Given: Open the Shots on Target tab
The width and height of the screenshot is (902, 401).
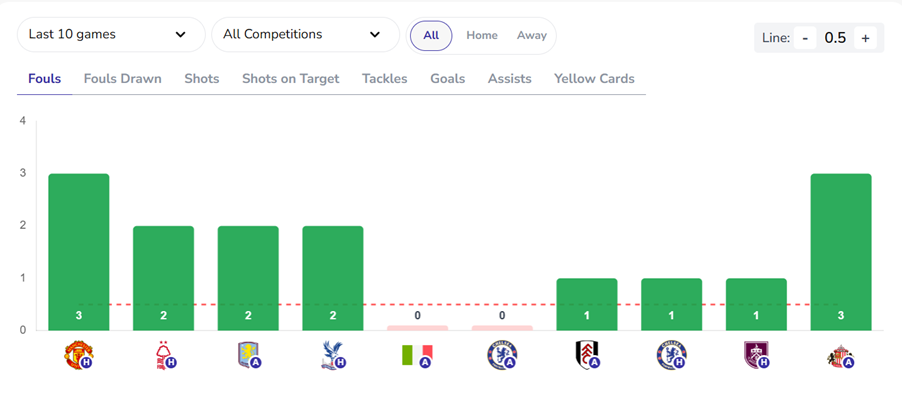Looking at the screenshot, I should (x=290, y=79).
